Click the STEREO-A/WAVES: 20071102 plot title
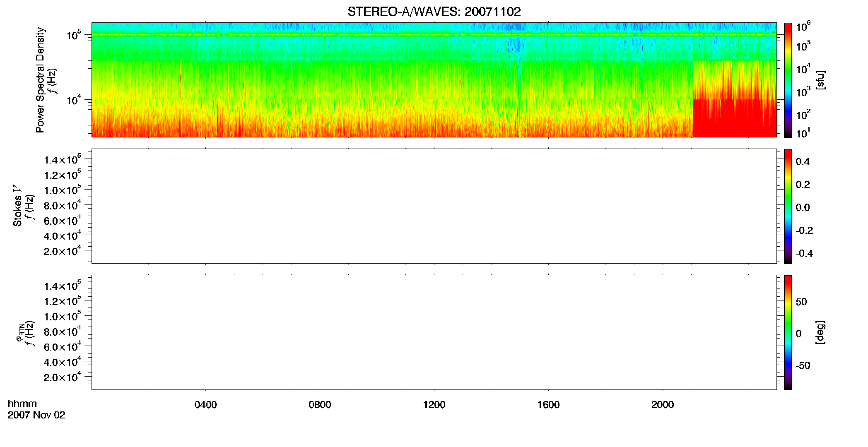The image size is (868, 447). pyautogui.click(x=434, y=12)
